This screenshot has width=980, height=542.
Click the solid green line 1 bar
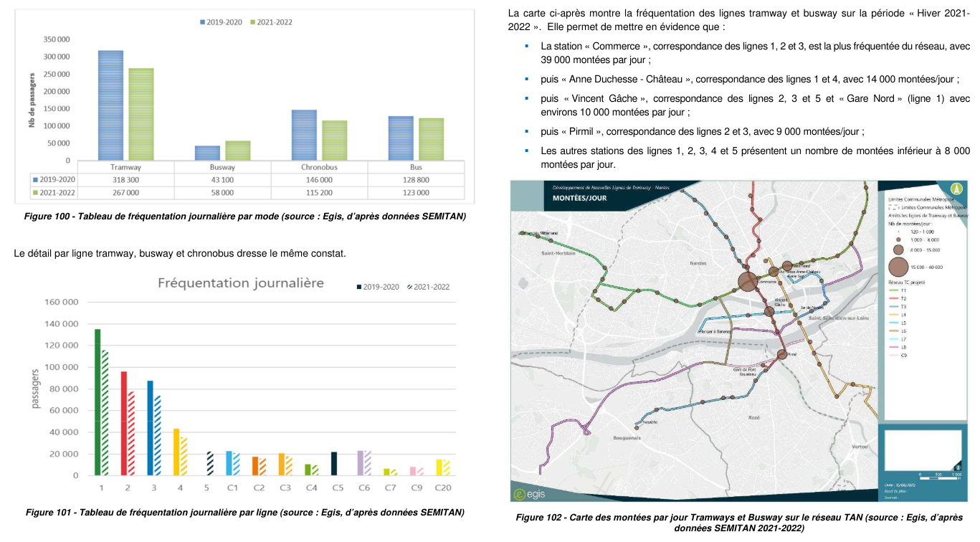(x=97, y=402)
